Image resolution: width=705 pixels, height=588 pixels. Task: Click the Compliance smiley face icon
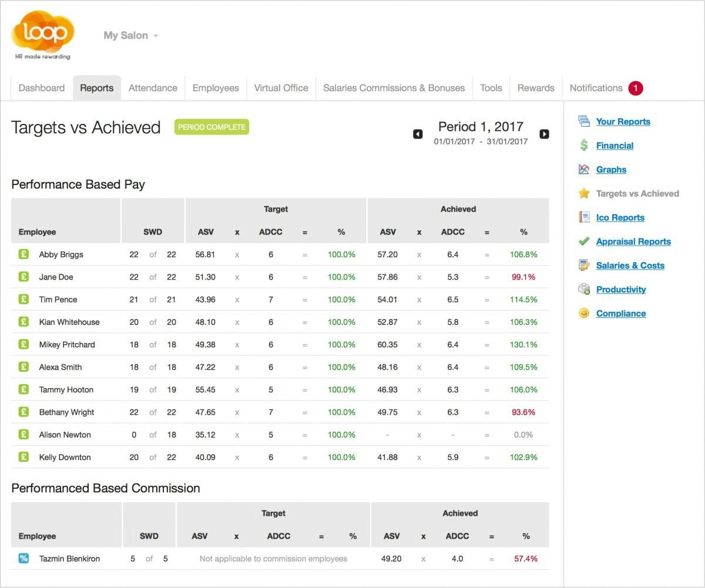coord(583,313)
